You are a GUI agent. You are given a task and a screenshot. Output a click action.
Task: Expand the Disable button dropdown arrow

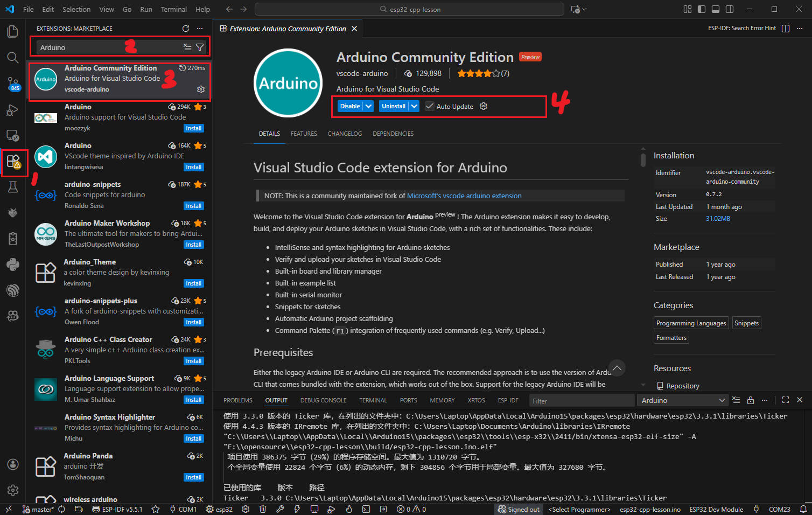tap(369, 106)
